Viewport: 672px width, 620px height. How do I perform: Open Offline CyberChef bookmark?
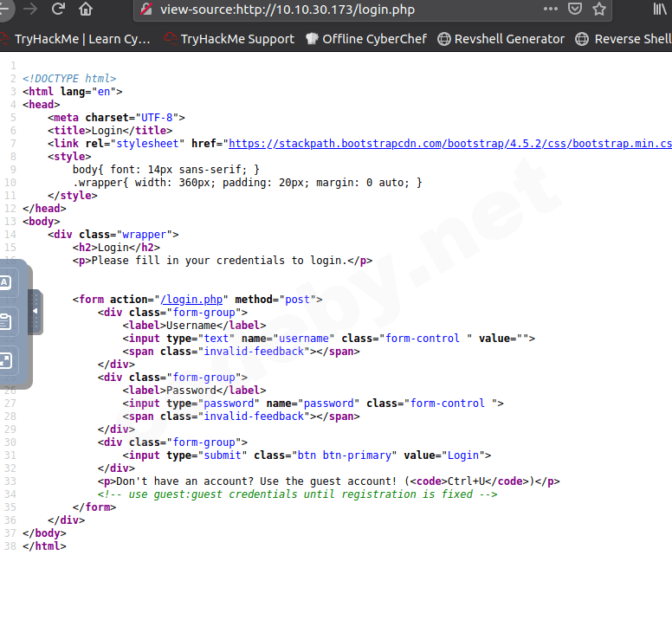pyautogui.click(x=366, y=39)
